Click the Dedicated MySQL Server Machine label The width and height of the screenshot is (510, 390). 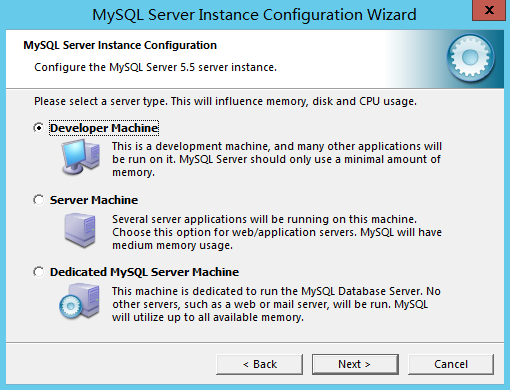(144, 272)
